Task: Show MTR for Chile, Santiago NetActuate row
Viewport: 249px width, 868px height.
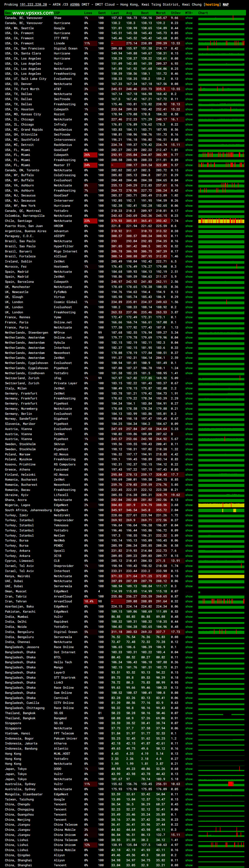Action: coord(189,221)
